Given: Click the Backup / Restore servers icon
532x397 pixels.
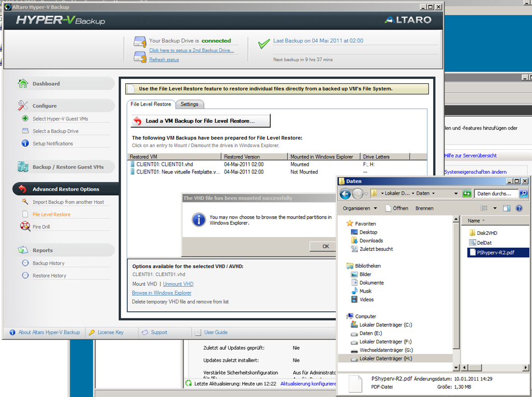Looking at the screenshot, I should 23,167.
